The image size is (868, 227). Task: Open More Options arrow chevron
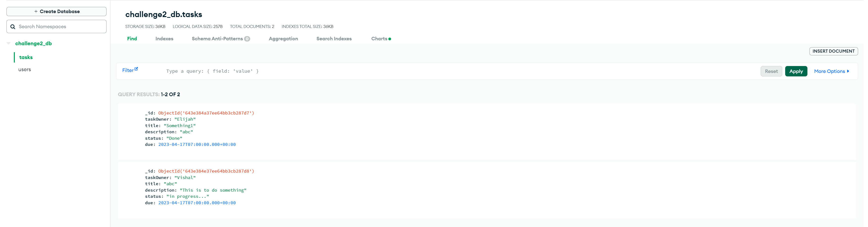pos(848,71)
